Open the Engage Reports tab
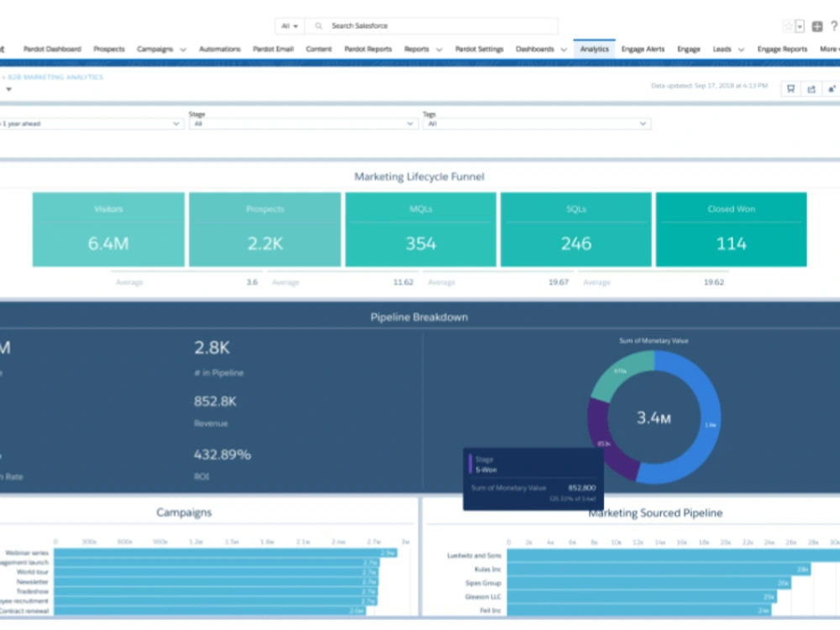The image size is (840, 630). click(782, 49)
